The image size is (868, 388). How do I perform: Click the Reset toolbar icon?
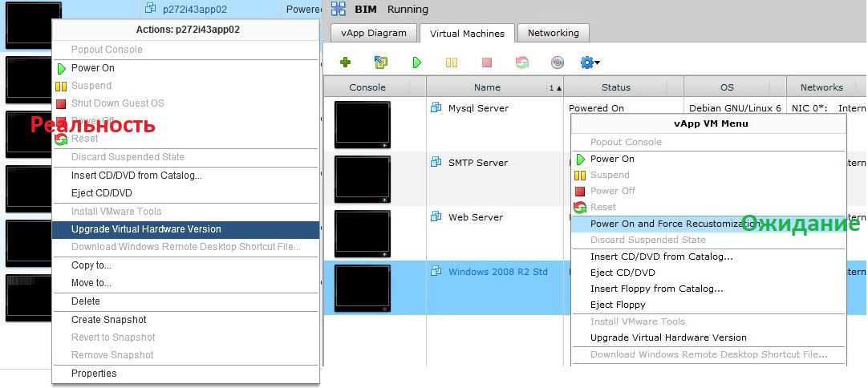(522, 63)
